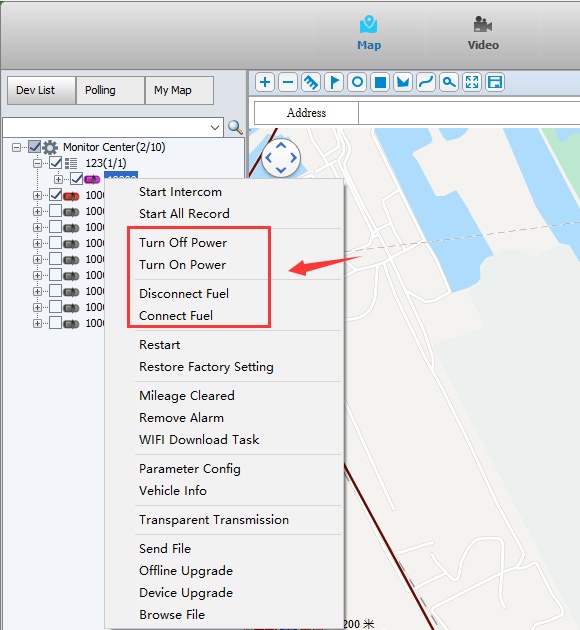The height and width of the screenshot is (630, 580).
Task: Select the rectangle area drawing tool
Action: click(380, 82)
